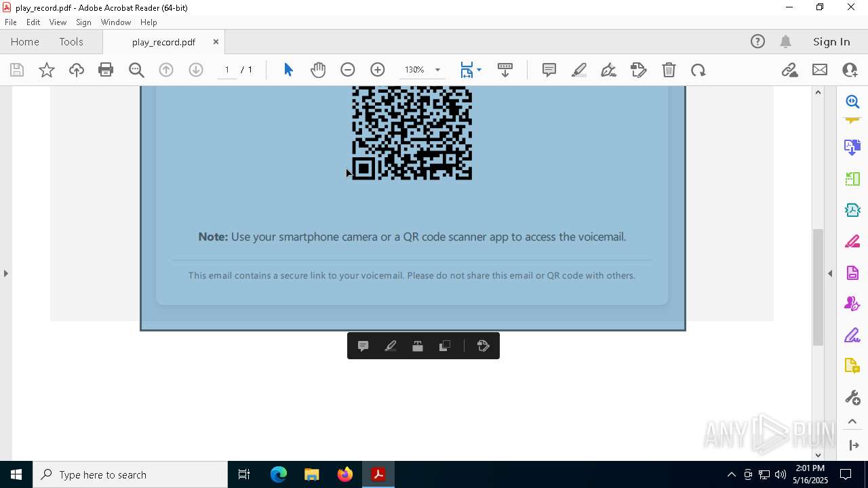The width and height of the screenshot is (868, 488).
Task: Open Firefox from the taskbar
Action: click(x=345, y=474)
